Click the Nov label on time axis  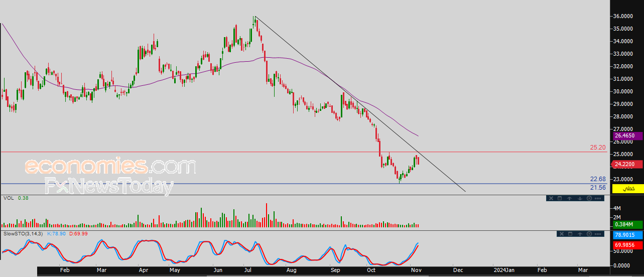coord(416,269)
